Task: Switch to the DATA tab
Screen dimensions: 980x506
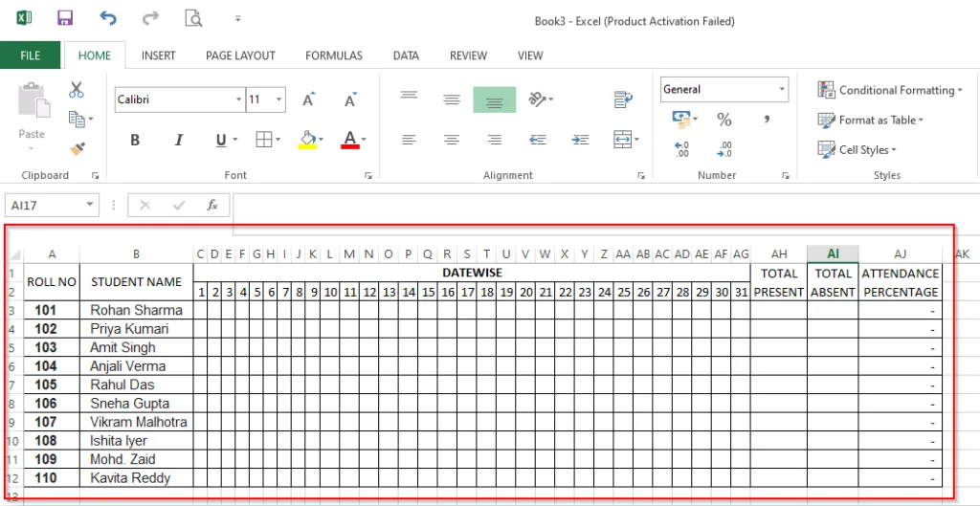Action: point(406,55)
